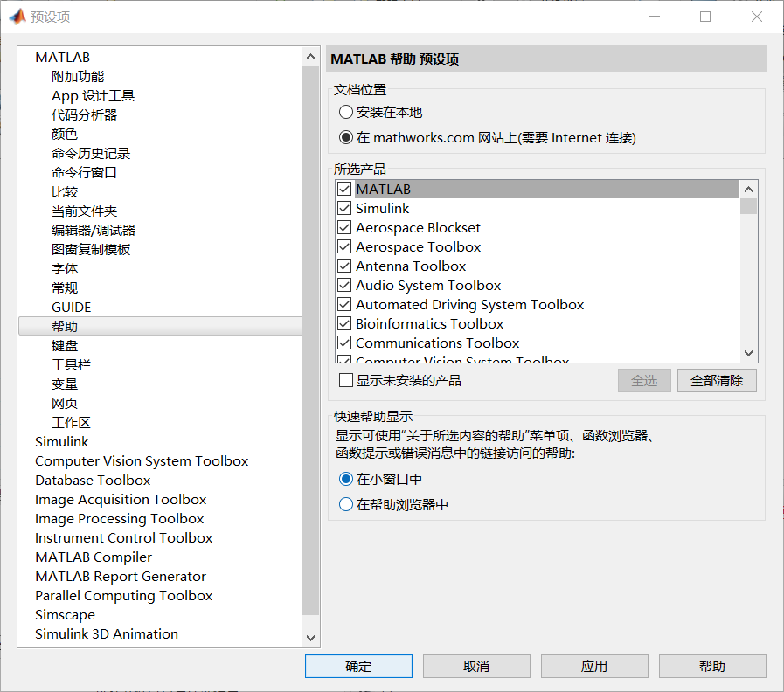This screenshot has width=784, height=692.
Task: Select 命令行窗口 in the tree
Action: (84, 172)
